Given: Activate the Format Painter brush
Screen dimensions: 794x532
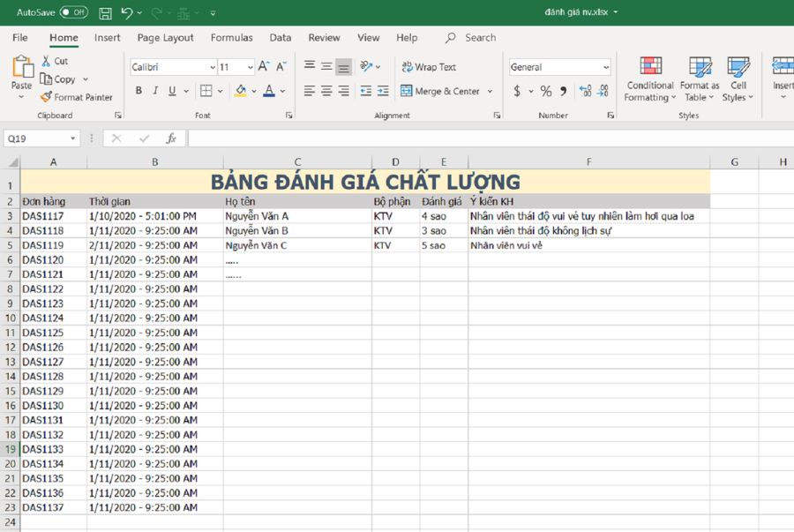Looking at the screenshot, I should point(46,97).
